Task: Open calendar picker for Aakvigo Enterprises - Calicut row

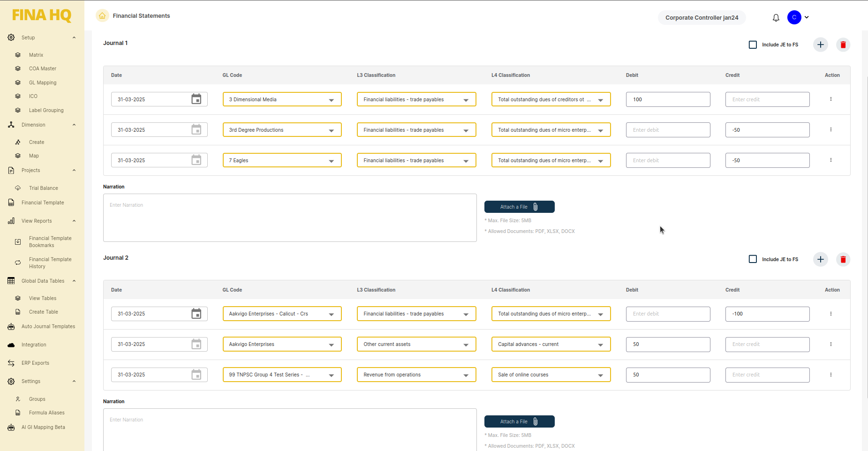Action: (196, 314)
